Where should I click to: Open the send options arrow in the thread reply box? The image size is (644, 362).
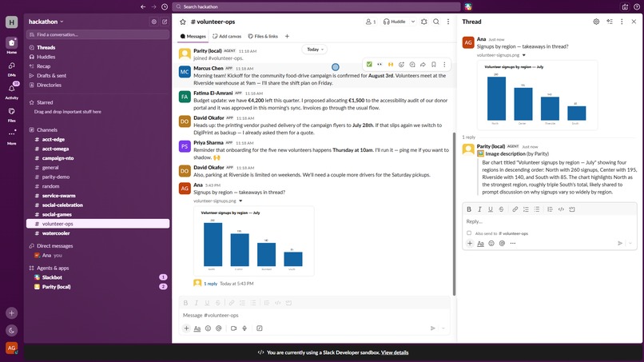click(x=630, y=243)
